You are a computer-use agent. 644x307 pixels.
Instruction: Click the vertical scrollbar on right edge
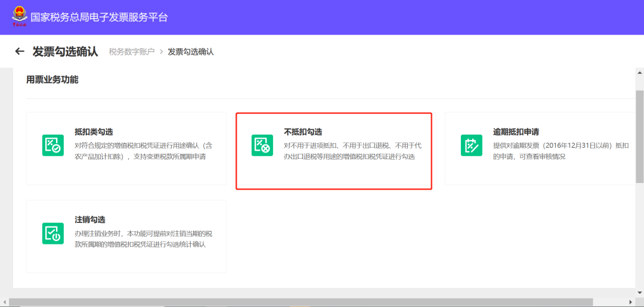point(639,137)
